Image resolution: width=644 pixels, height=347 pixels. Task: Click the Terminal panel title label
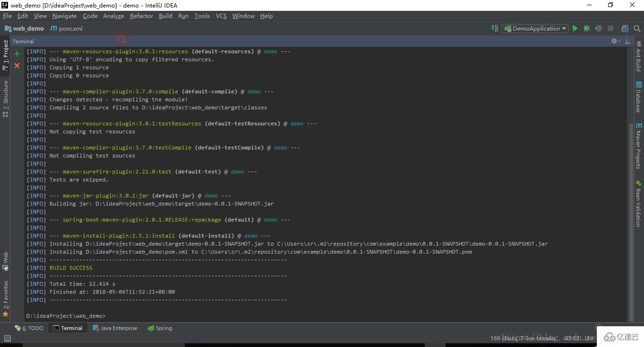click(23, 41)
